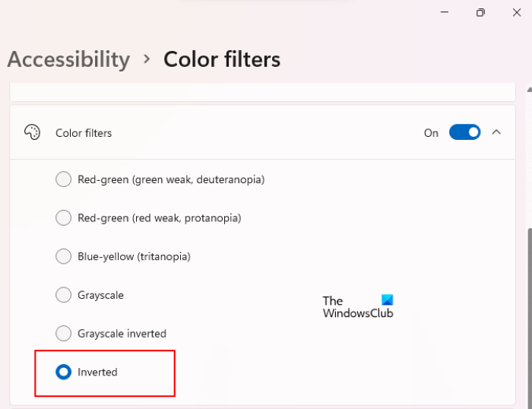Click the Color filters palette icon
The width and height of the screenshot is (532, 409).
(32, 132)
